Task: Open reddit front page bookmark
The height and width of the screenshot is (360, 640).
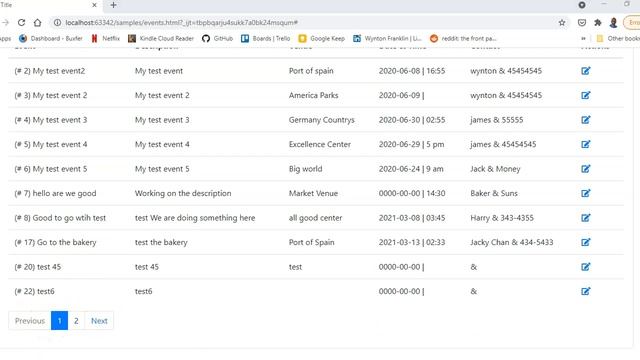Action: point(463,38)
